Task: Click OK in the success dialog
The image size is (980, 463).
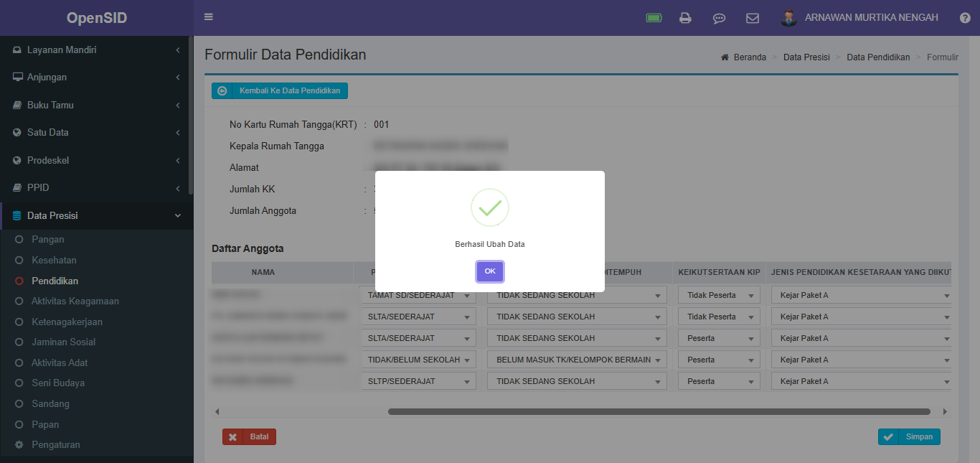Action: (x=490, y=271)
